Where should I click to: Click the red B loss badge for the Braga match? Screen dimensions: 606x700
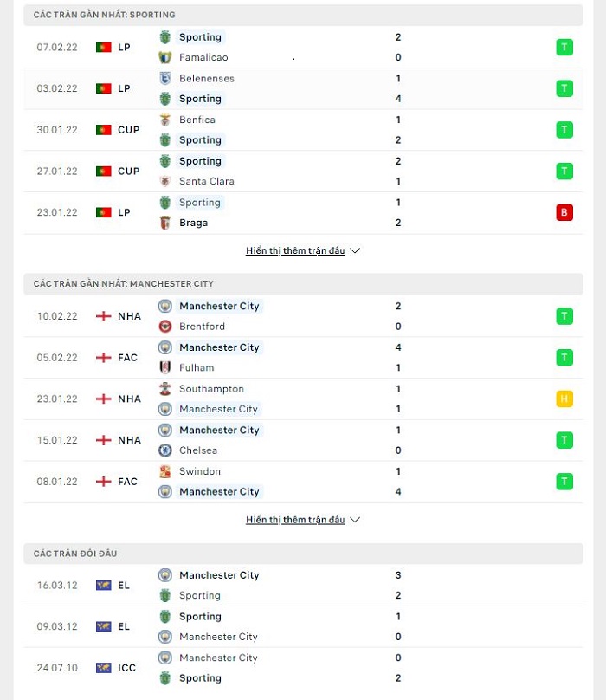coord(564,212)
